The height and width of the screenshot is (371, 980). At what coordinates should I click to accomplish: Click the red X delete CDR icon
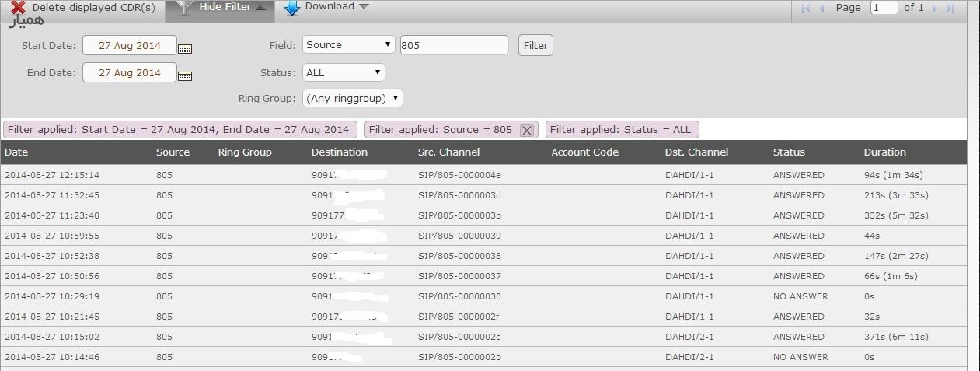[19, 7]
